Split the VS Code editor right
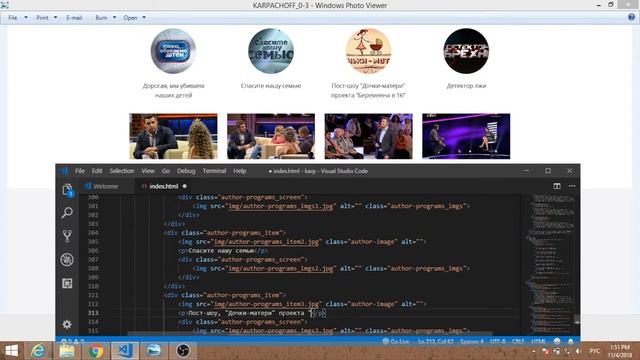The image size is (640, 360). point(557,186)
